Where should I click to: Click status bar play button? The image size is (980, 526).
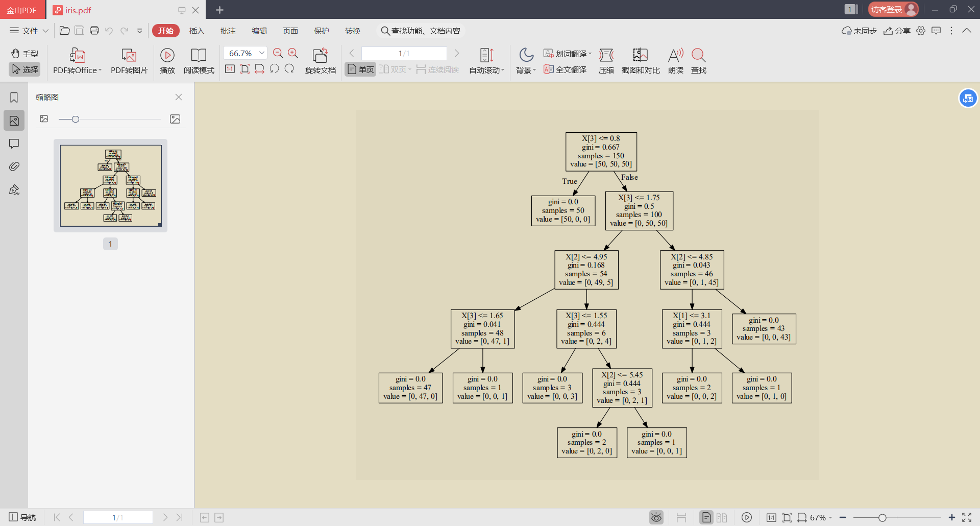pyautogui.click(x=747, y=517)
